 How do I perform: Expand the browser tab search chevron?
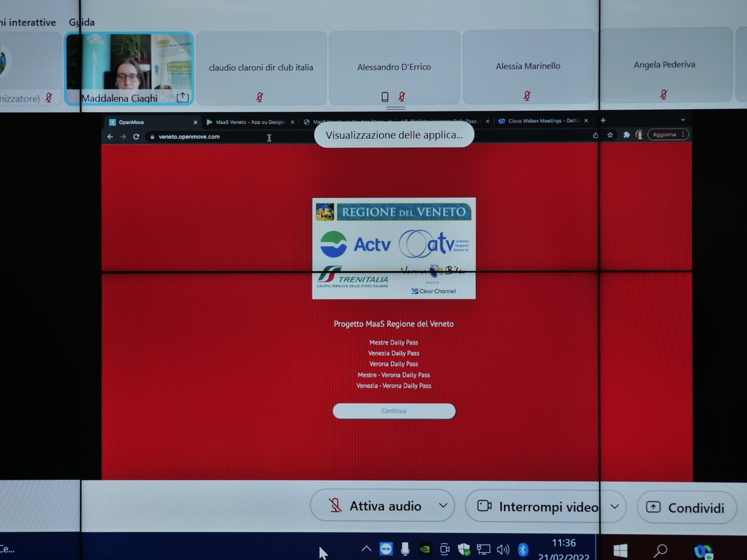pos(683,120)
